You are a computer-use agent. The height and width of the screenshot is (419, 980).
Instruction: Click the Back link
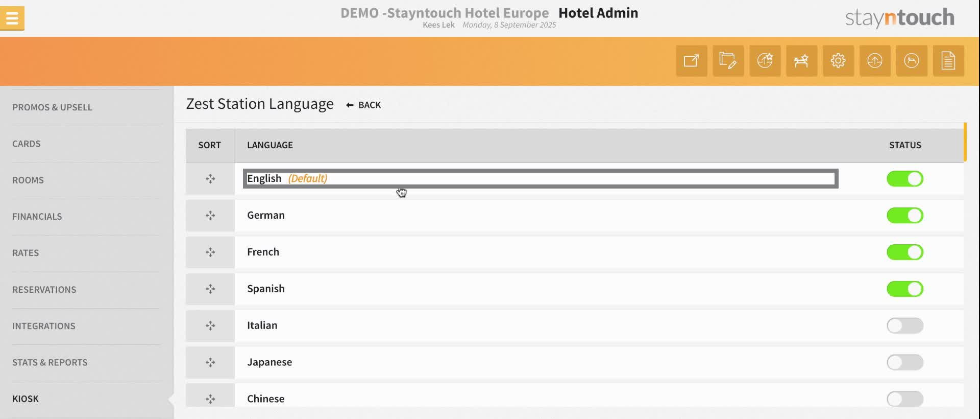coord(363,105)
